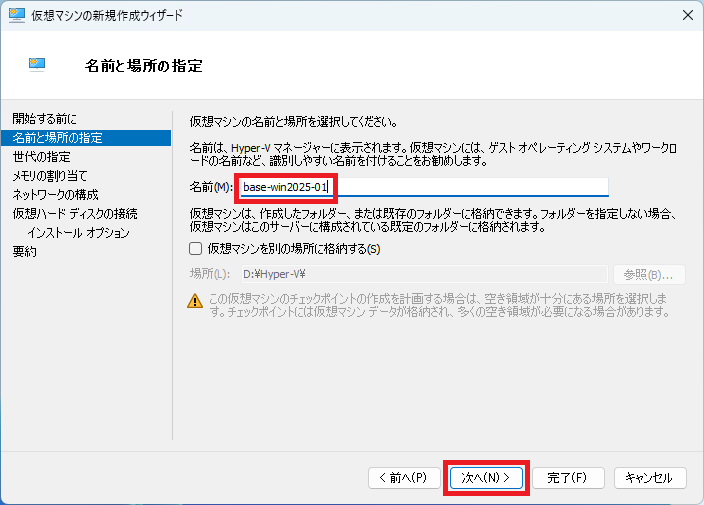Select the 仮想ハード ディスクの接続 step
Viewport: 704px width, 505px height.
[75, 214]
